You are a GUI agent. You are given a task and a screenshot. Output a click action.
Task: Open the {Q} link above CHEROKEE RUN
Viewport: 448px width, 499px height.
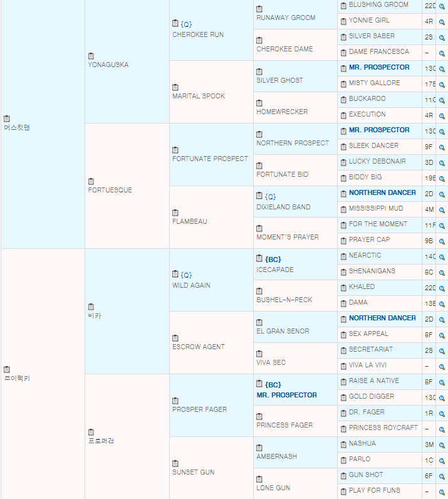[186, 24]
